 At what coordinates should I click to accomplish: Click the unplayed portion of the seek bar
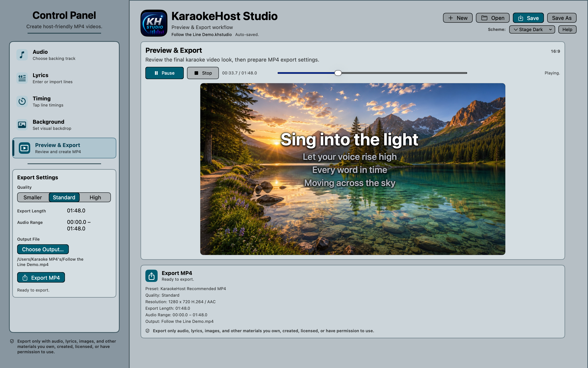[404, 73]
